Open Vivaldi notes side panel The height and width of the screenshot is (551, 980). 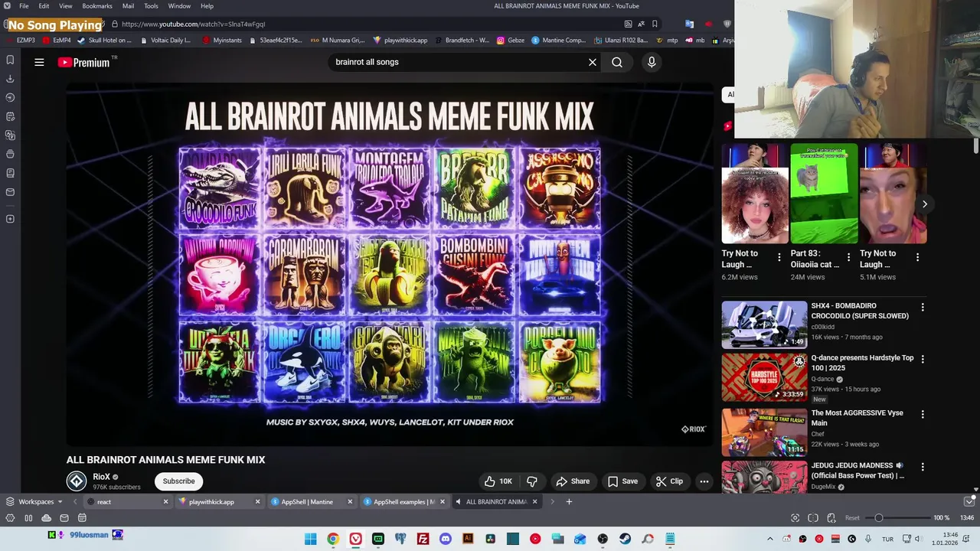10,116
